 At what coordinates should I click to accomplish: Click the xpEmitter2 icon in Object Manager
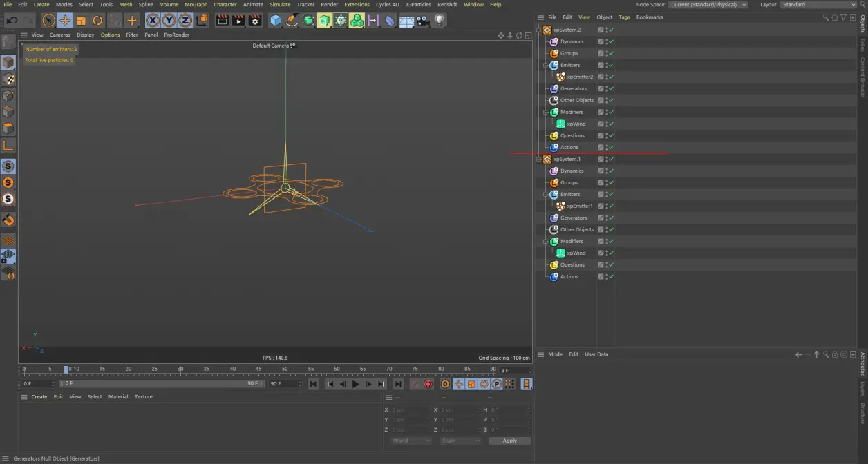point(561,77)
